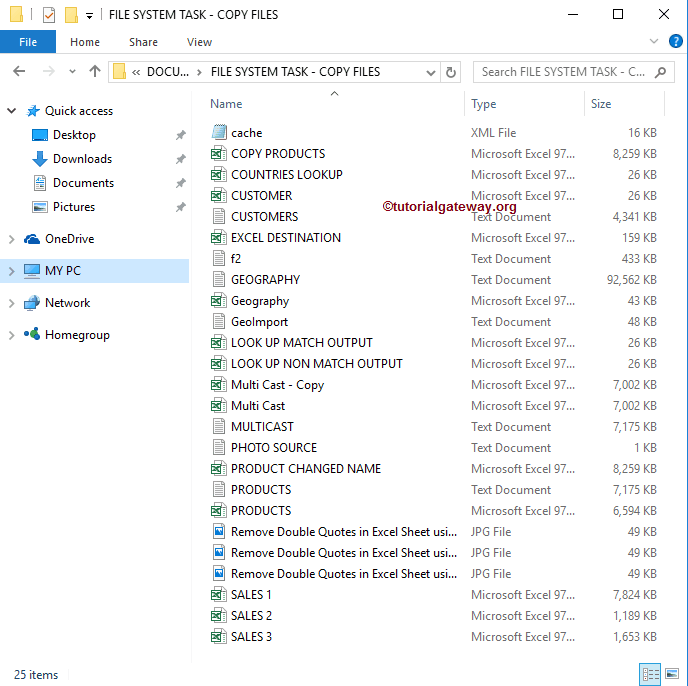
Task: Go up one folder level
Action: tap(95, 71)
